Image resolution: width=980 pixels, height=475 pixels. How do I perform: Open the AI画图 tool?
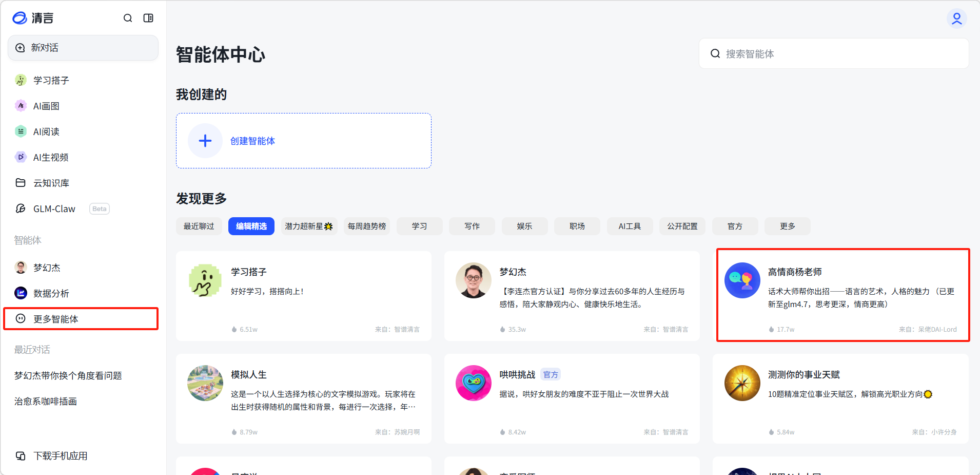coord(46,106)
